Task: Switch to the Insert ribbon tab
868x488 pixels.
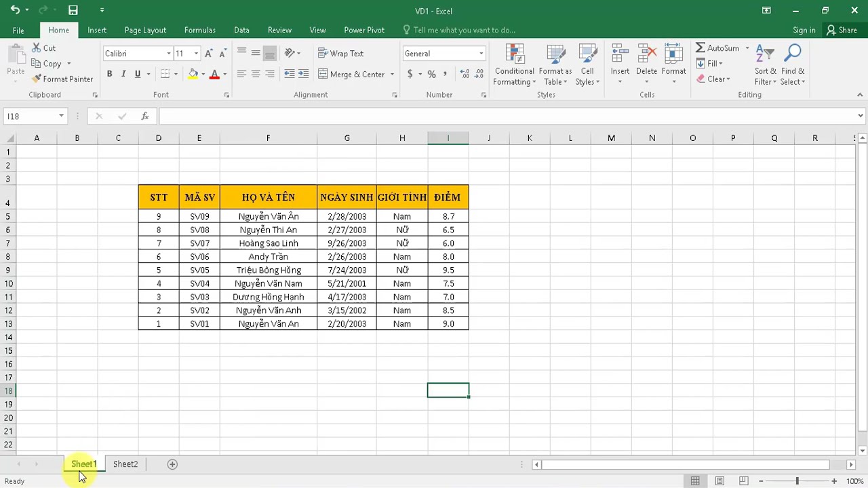Action: click(97, 30)
